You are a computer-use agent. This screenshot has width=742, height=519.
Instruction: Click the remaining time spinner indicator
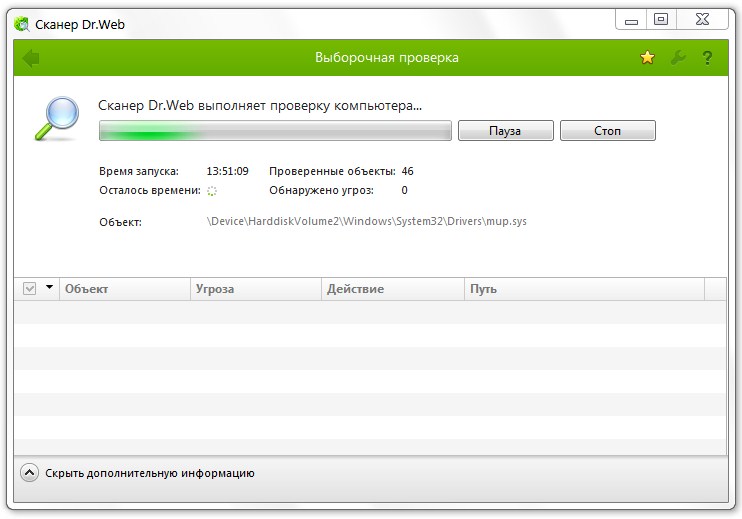(212, 191)
